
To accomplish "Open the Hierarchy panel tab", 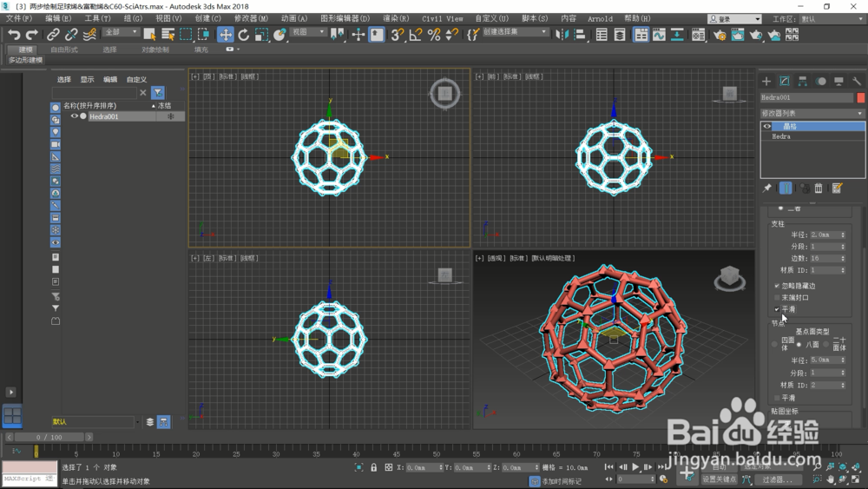I will [802, 82].
